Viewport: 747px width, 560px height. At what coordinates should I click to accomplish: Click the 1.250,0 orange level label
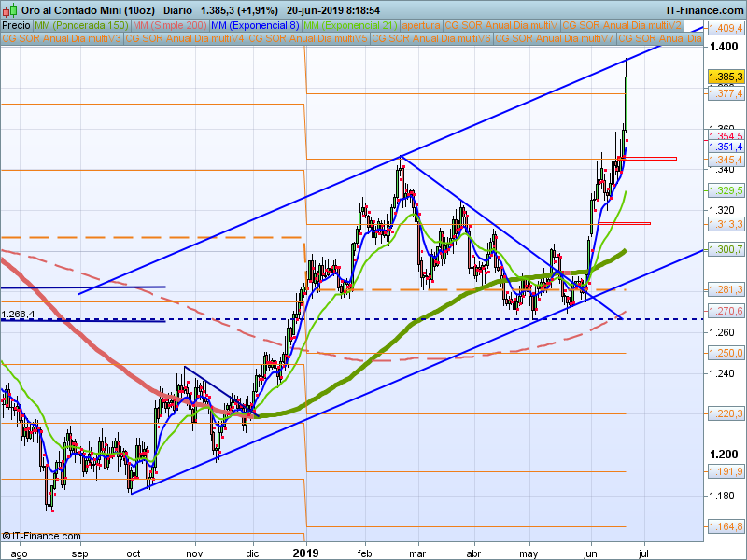point(726,353)
